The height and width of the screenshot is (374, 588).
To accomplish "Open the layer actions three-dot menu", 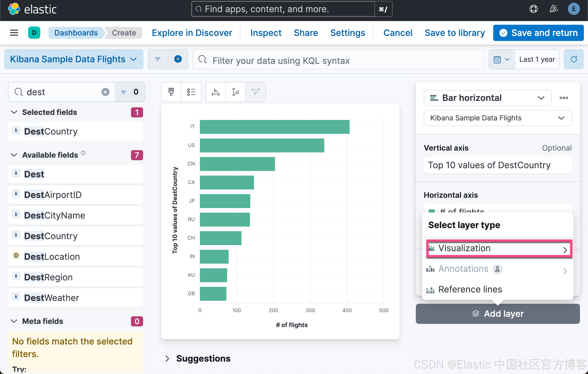I will pos(563,98).
